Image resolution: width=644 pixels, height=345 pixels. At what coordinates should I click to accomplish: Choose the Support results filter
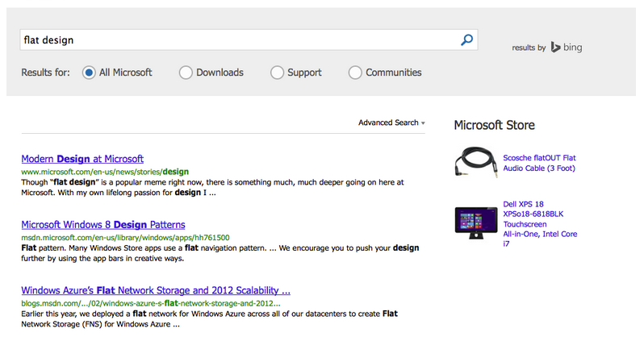[x=278, y=73]
